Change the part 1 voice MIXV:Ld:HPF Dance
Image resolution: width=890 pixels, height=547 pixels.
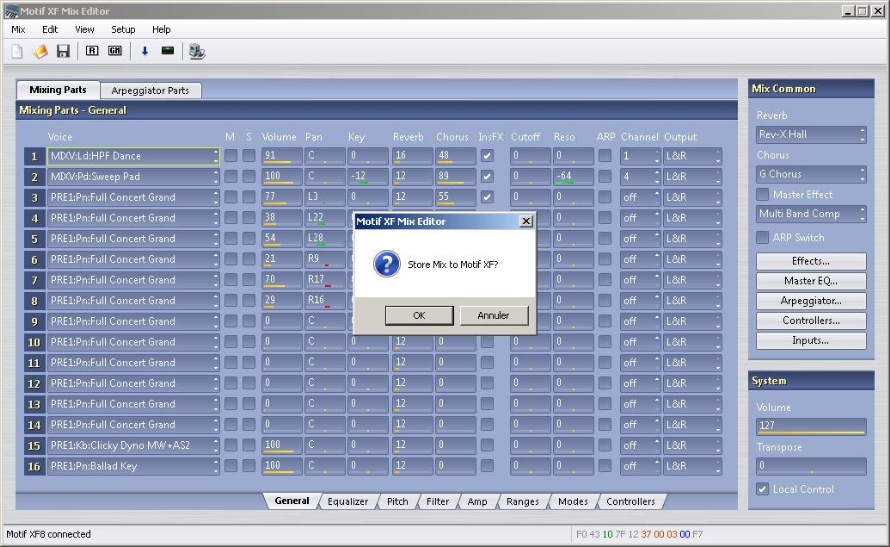pos(133,156)
